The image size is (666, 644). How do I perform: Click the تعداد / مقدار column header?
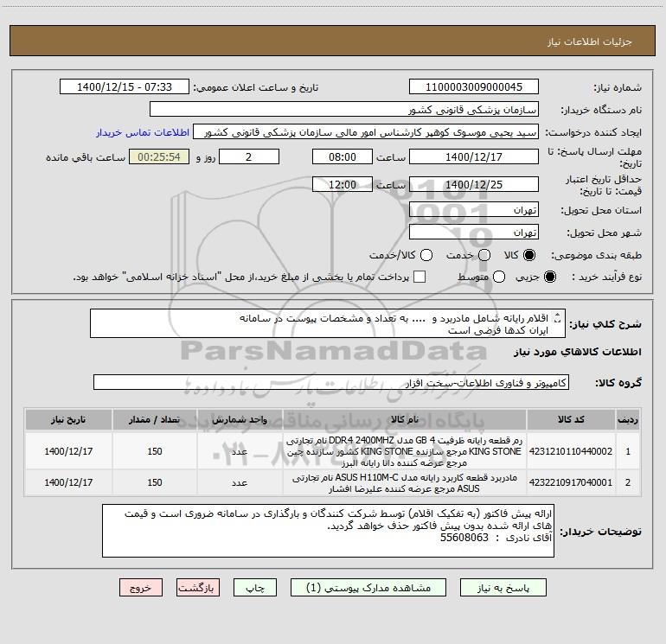click(155, 419)
